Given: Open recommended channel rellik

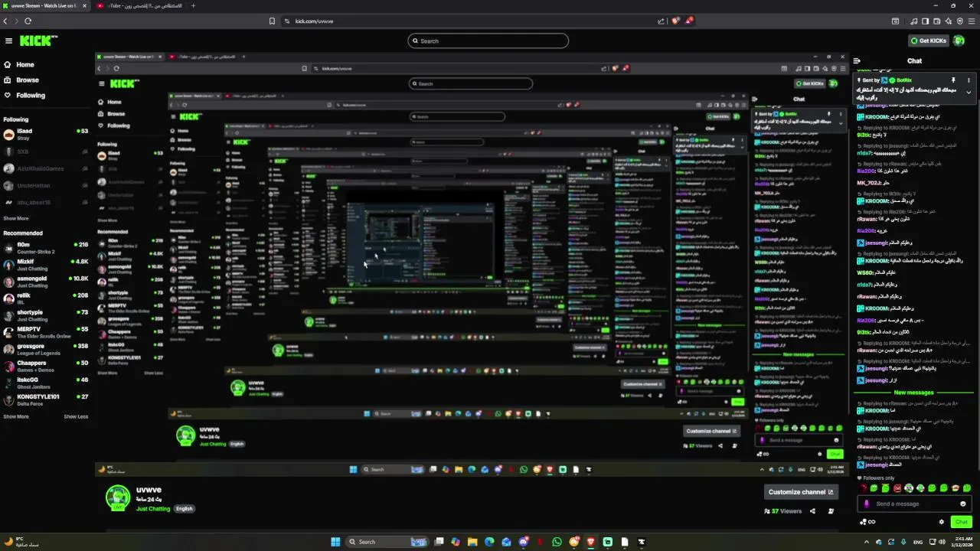Looking at the screenshot, I should (x=44, y=298).
